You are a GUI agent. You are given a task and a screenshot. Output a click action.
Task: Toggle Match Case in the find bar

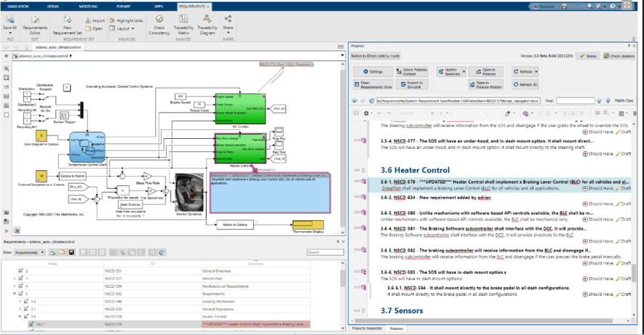coord(623,100)
